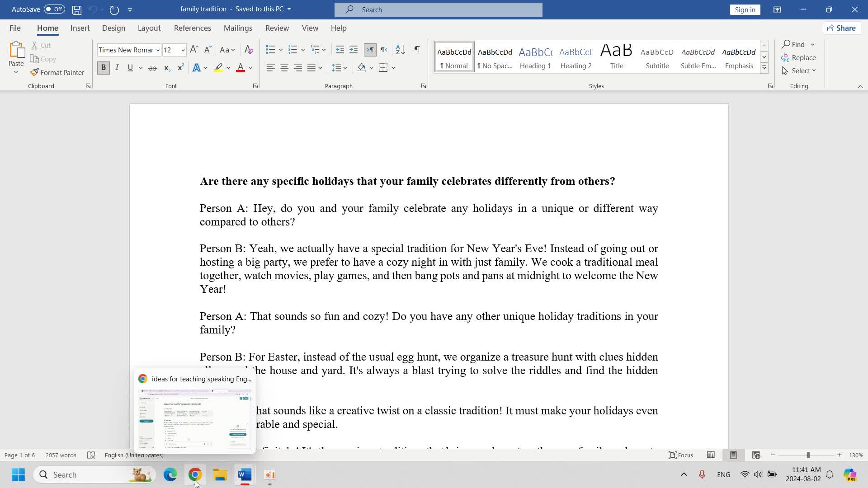The width and height of the screenshot is (868, 488).
Task: Open the font size dropdown
Action: click(183, 50)
